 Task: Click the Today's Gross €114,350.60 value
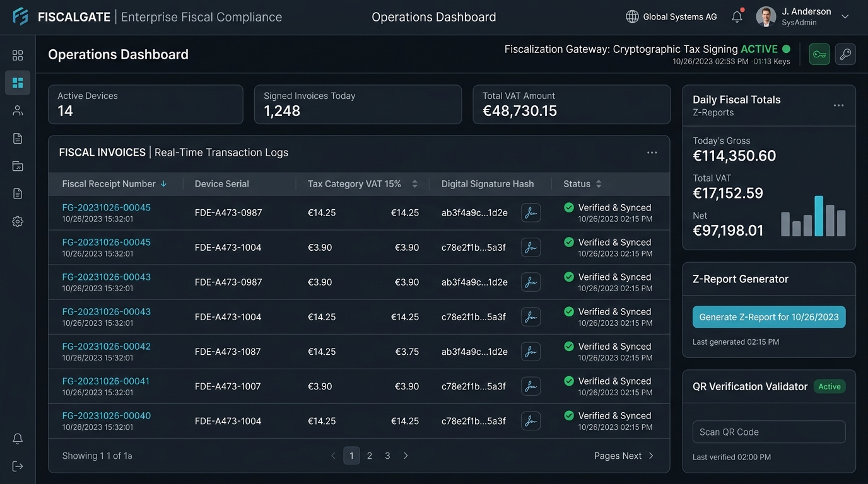735,156
